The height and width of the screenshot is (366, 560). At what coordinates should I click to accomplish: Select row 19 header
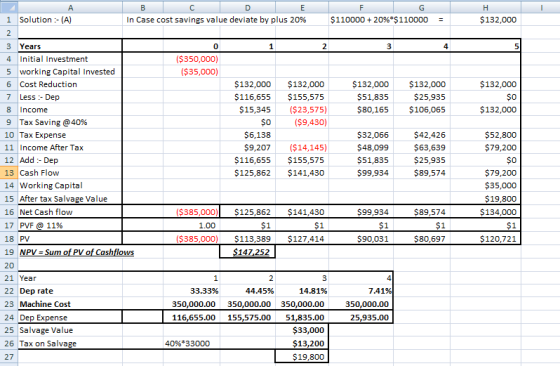pyautogui.click(x=9, y=252)
